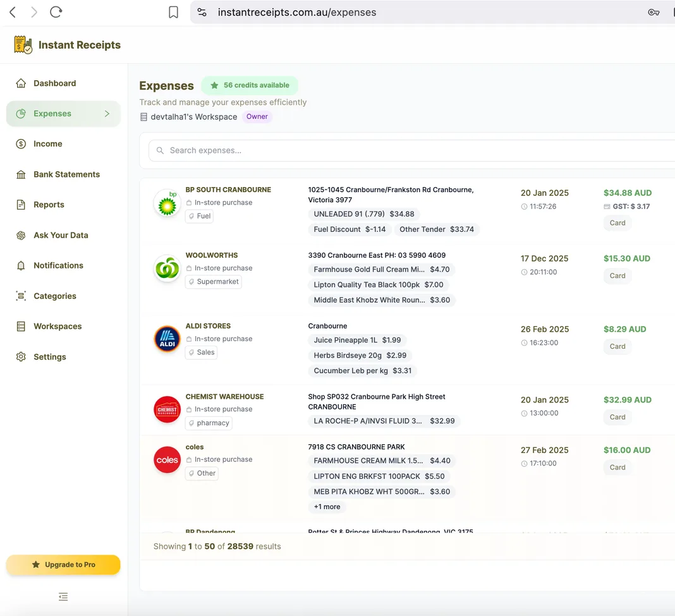The image size is (675, 616).
Task: Click the $15.30 AUD amount
Action: click(x=626, y=258)
